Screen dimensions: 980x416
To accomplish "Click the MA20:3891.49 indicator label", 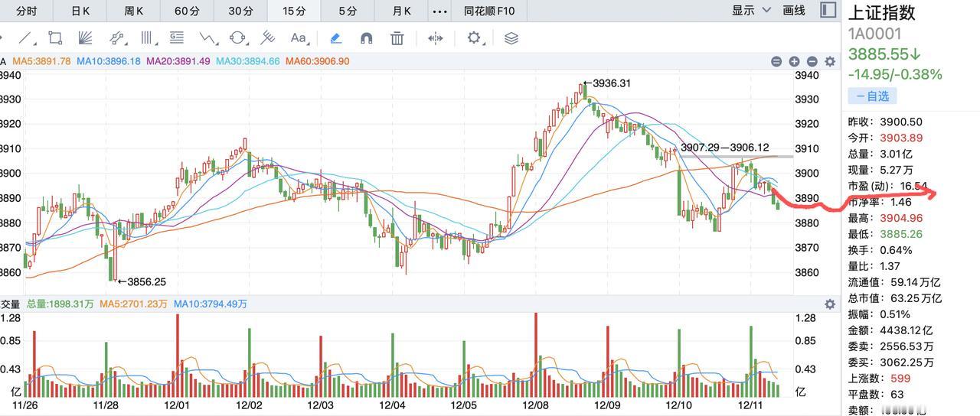I will pyautogui.click(x=178, y=61).
